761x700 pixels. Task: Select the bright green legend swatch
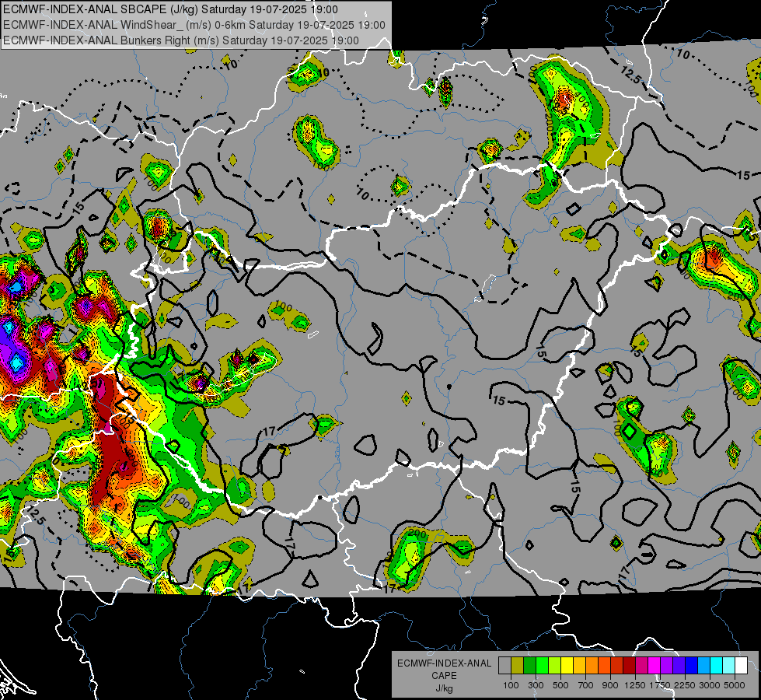coord(542,665)
